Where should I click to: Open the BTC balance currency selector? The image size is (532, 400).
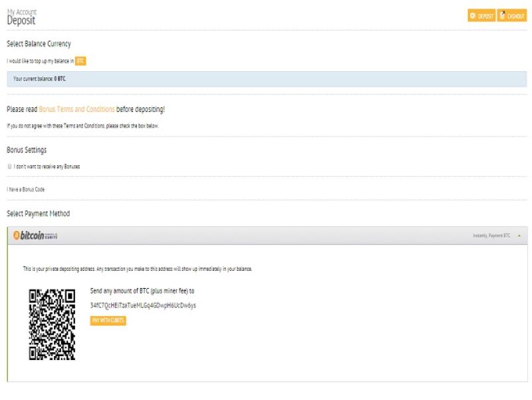coord(80,61)
